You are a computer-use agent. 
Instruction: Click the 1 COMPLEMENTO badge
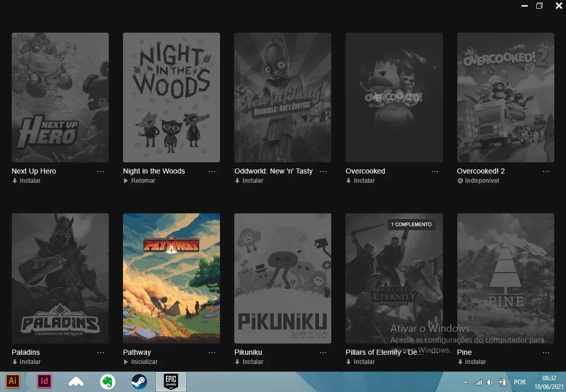[x=411, y=225]
